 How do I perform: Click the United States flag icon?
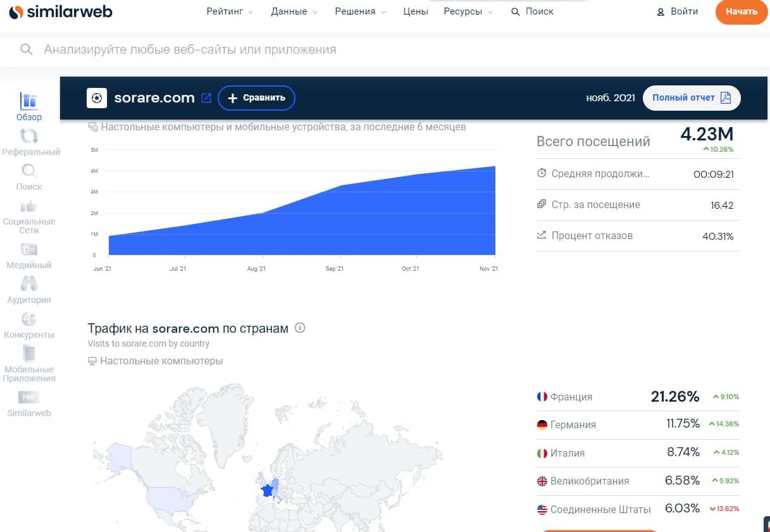[542, 509]
